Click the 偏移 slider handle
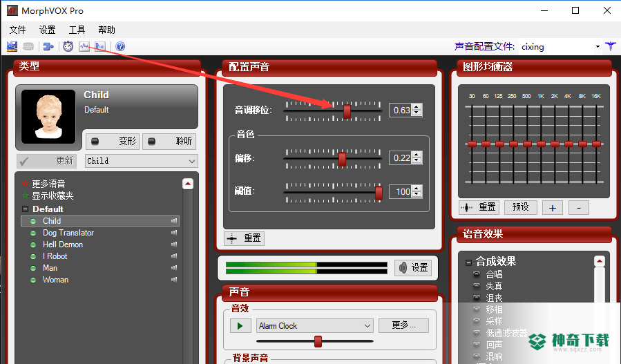This screenshot has width=621, height=364. tap(342, 160)
